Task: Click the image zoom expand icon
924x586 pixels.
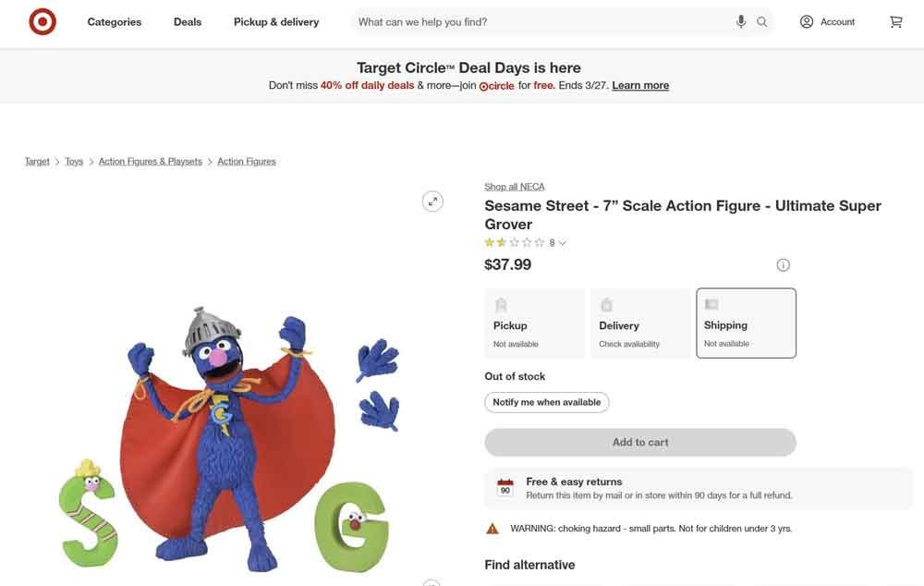Action: [x=432, y=201]
